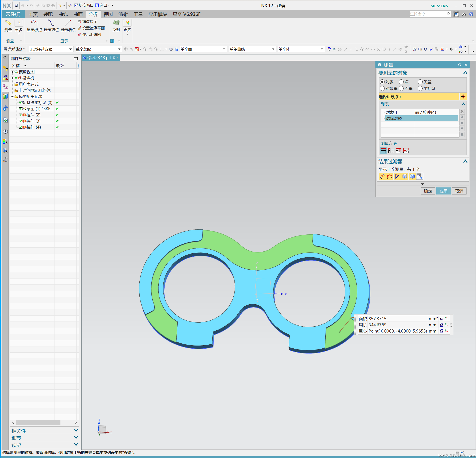Viewport: 476px width, 458px height.
Task: Click the crosshair select-object icon
Action: (x=463, y=97)
